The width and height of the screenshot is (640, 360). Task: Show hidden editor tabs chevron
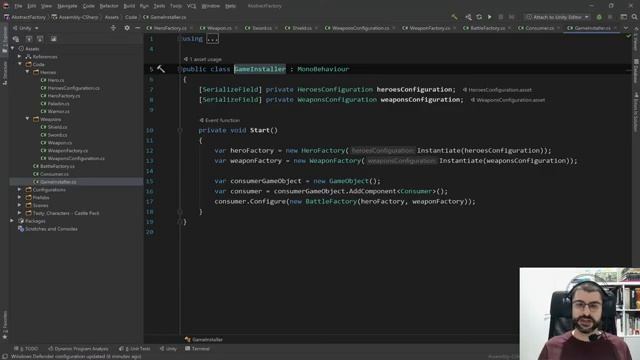pos(626,28)
